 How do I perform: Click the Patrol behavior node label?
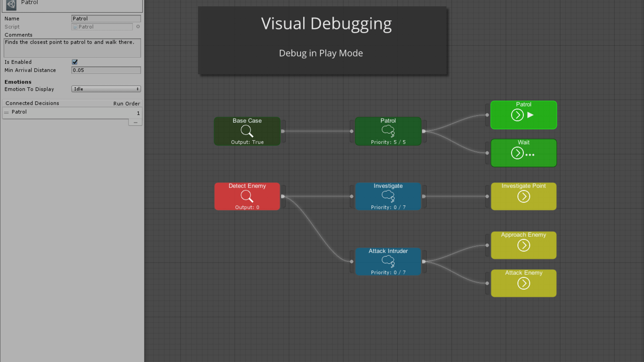pos(388,120)
